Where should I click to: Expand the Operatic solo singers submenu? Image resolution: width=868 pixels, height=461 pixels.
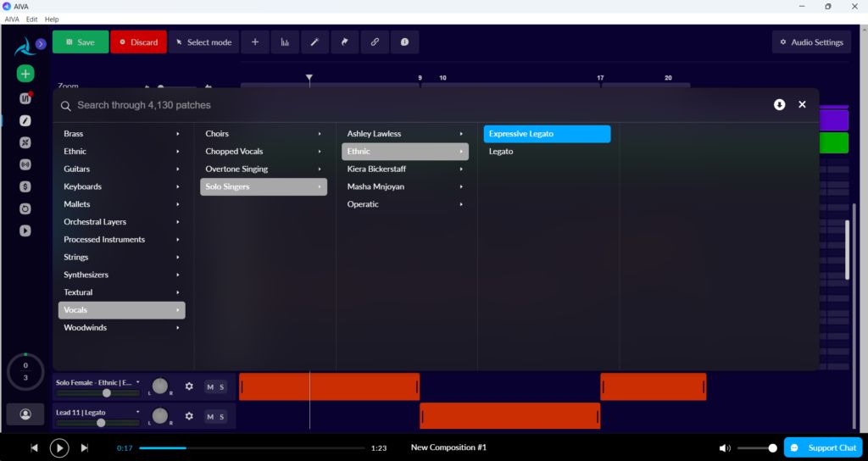tap(405, 204)
